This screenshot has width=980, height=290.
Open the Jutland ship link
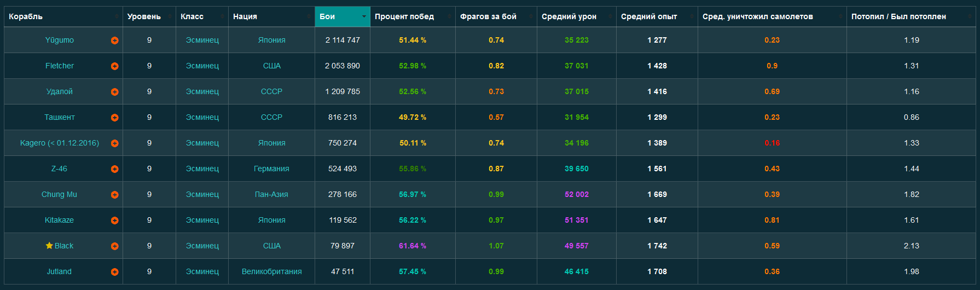pyautogui.click(x=59, y=271)
